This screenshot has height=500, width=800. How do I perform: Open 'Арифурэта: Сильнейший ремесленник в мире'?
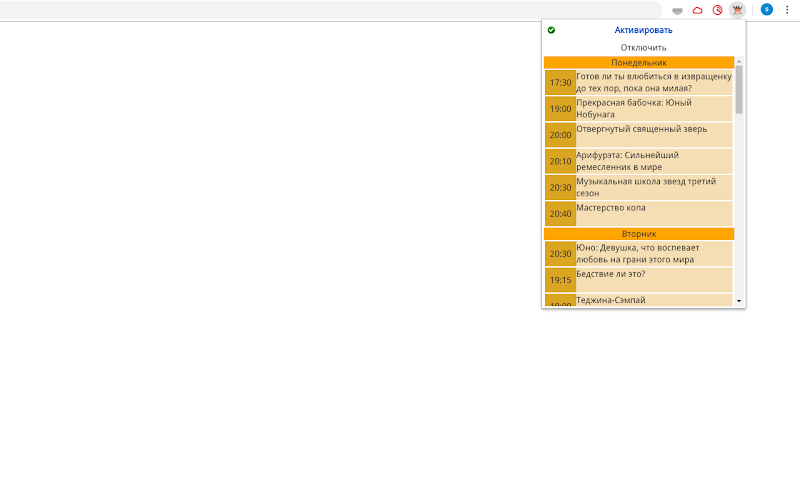coord(654,161)
